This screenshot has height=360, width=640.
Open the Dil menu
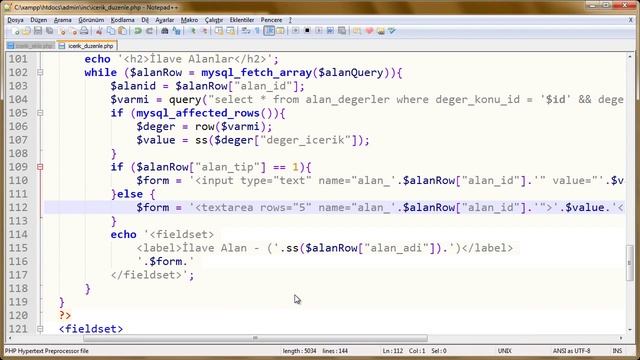[x=145, y=20]
